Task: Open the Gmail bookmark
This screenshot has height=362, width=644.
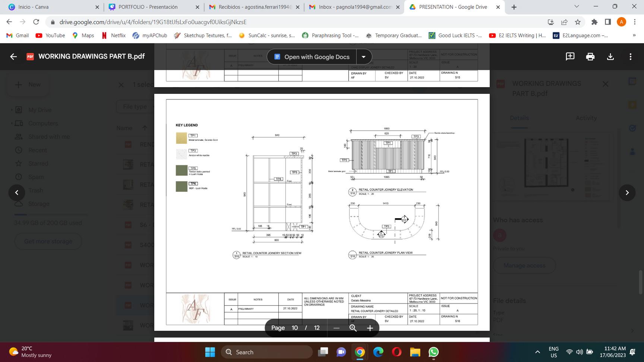Action: 18,35
